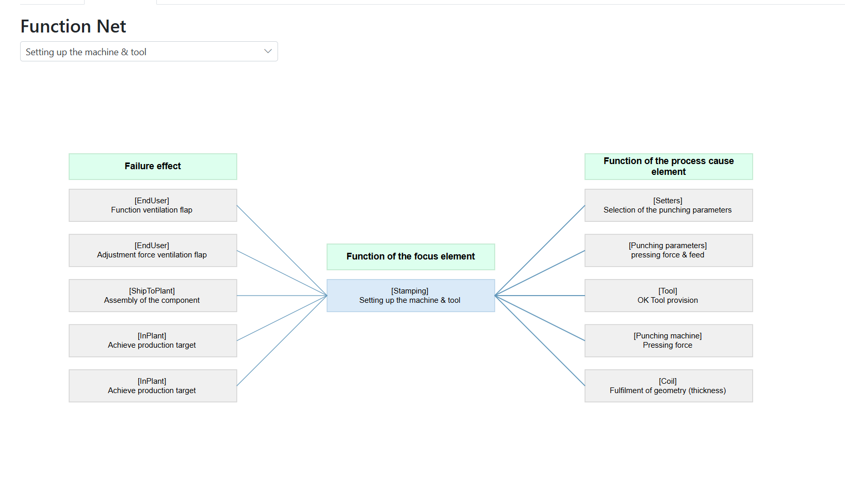Select the upper Achieve production target node
Image resolution: width=845 pixels, height=504 pixels.
point(152,340)
